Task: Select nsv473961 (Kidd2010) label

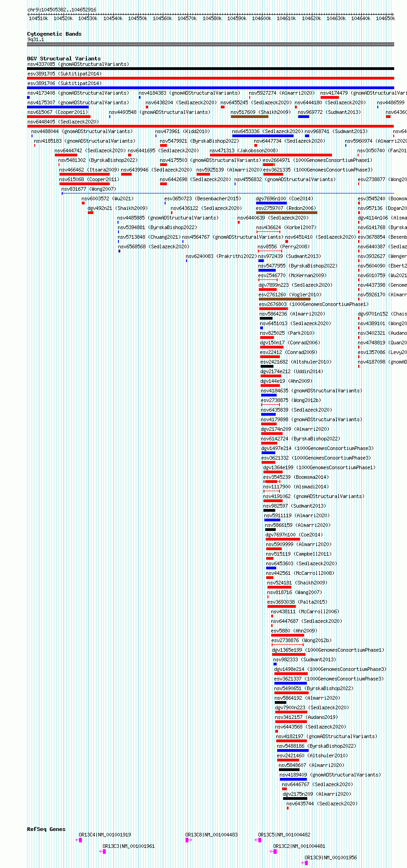Action: coord(182,131)
